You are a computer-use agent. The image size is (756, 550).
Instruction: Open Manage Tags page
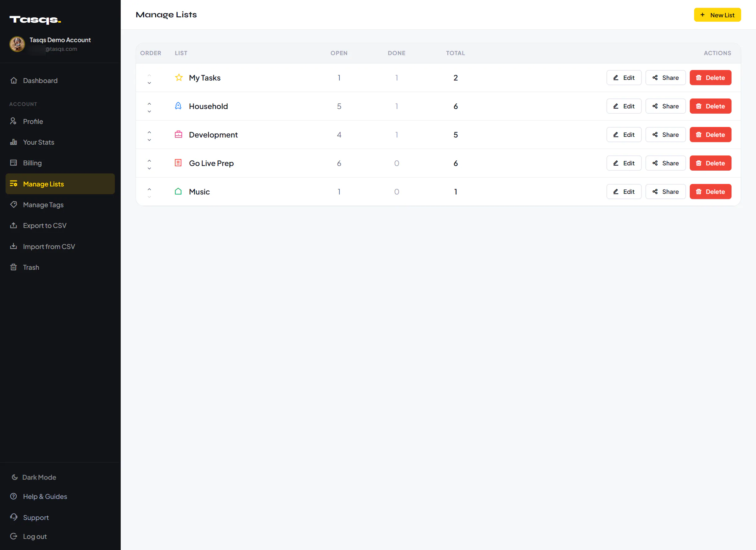click(x=60, y=205)
